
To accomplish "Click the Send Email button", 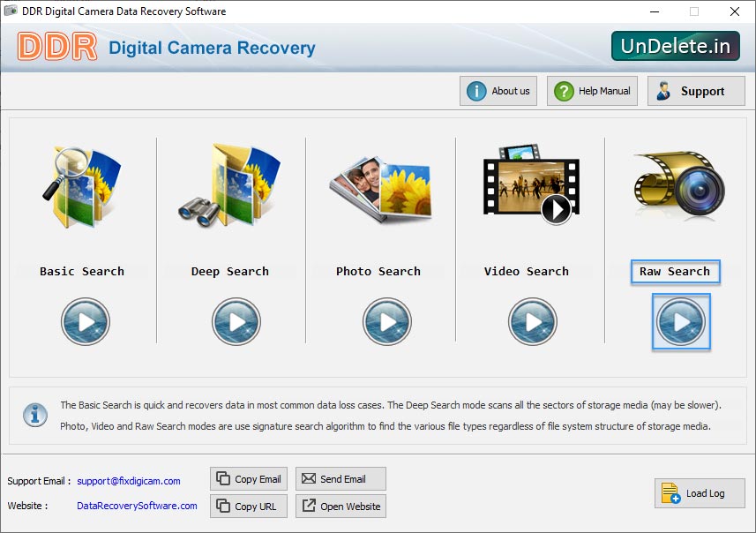I will click(341, 479).
